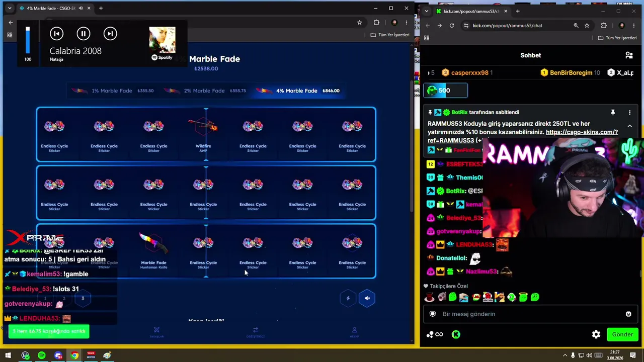Open Chrome menu in the CSGO-Skins window
The width and height of the screenshot is (644, 362).
point(406,23)
